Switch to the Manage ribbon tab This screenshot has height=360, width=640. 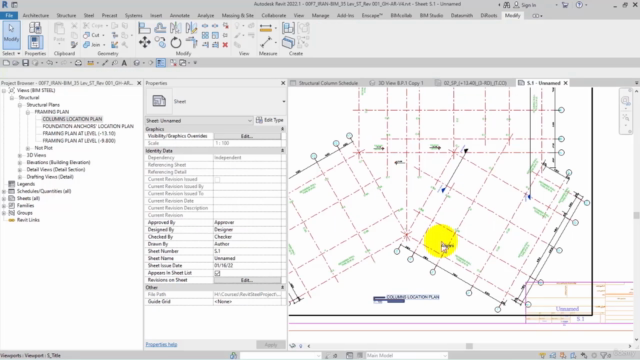coord(320,16)
